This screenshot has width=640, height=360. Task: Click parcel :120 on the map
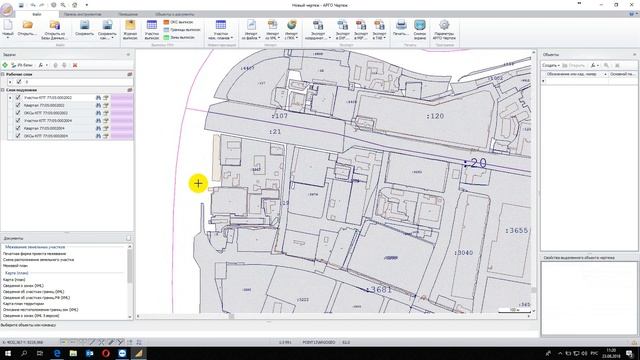(435, 116)
